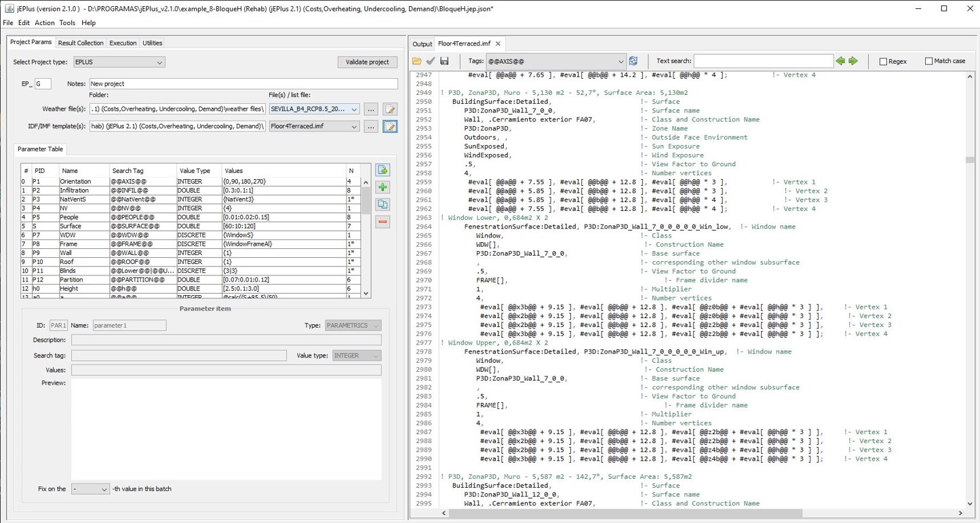Click the save file floppy disk icon
Image resolution: width=980 pixels, height=523 pixels.
point(444,61)
